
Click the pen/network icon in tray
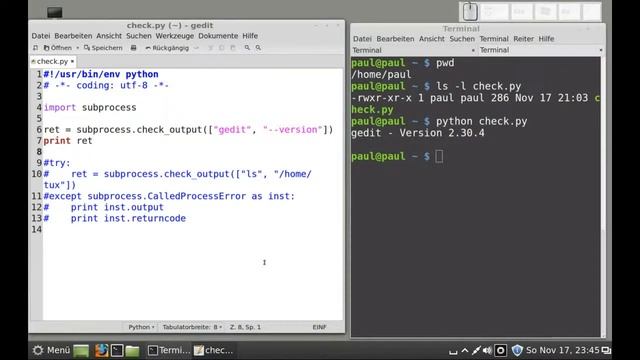[x=476, y=350]
